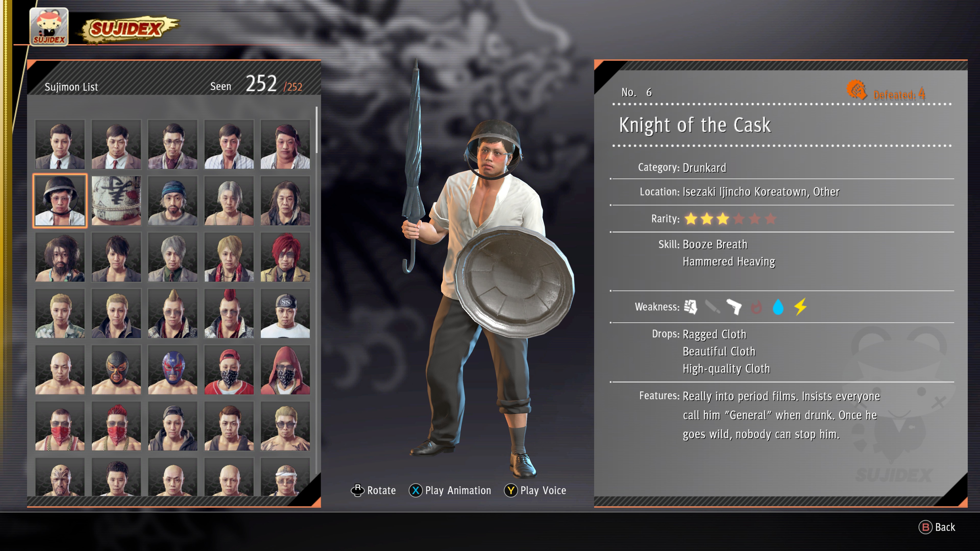The width and height of the screenshot is (980, 551).
Task: Click the Sujidex mascot logo icon
Action: pyautogui.click(x=49, y=27)
